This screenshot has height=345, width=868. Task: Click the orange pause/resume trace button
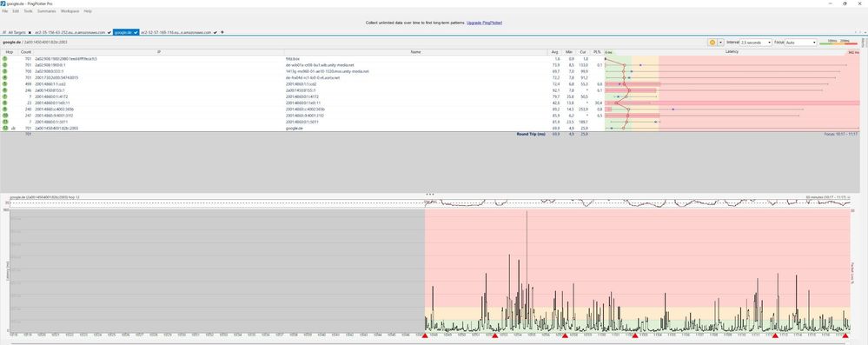712,42
